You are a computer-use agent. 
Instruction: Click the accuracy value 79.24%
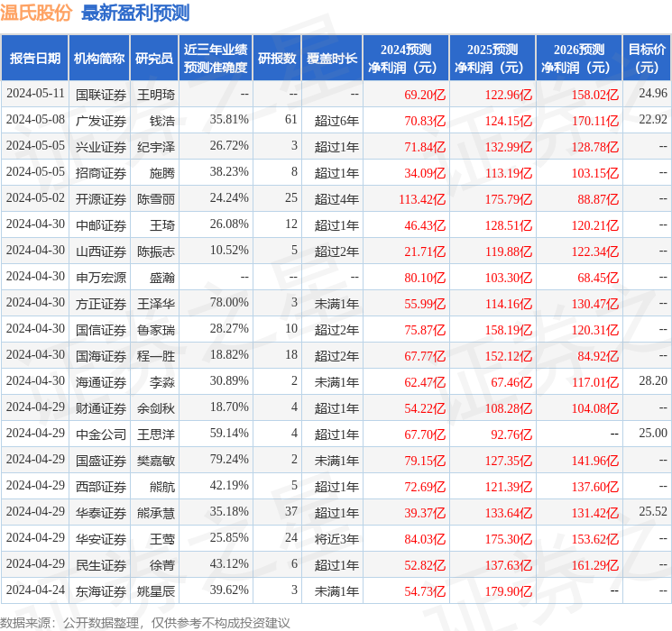click(x=229, y=459)
